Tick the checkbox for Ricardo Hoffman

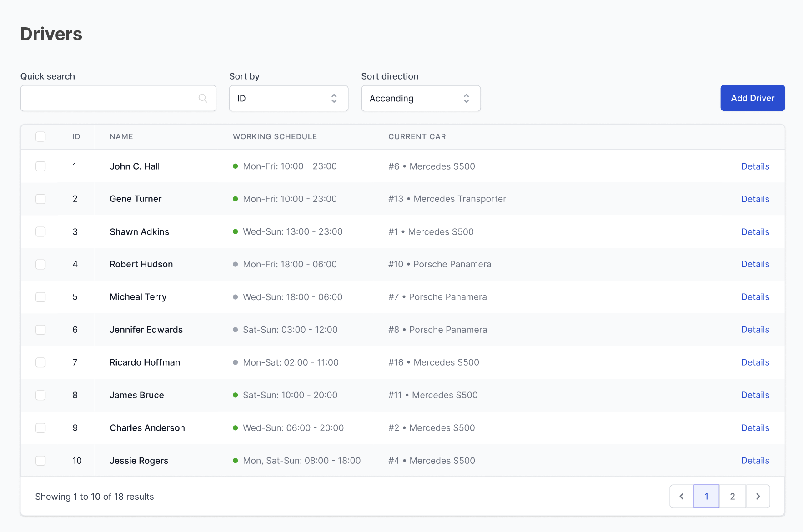pyautogui.click(x=40, y=362)
